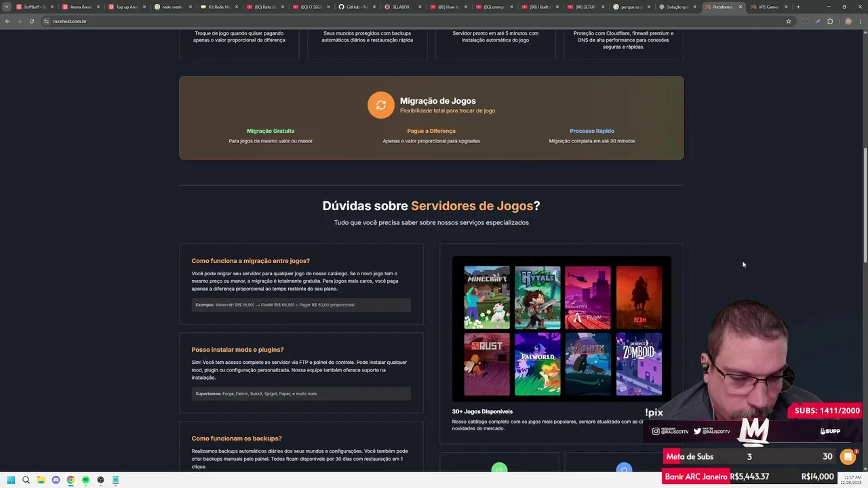
Task: Click the browser forward arrow
Action: (x=20, y=21)
